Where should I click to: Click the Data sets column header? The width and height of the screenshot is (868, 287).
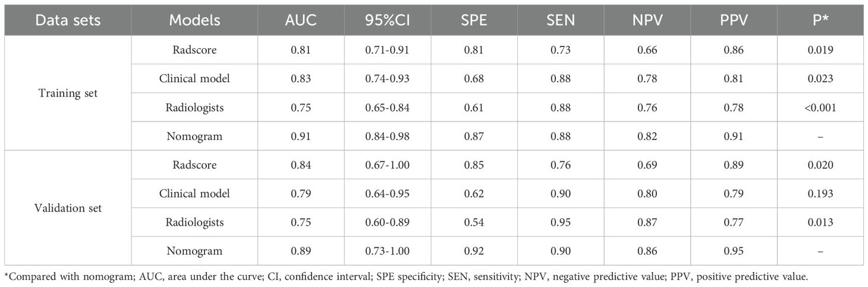point(67,20)
